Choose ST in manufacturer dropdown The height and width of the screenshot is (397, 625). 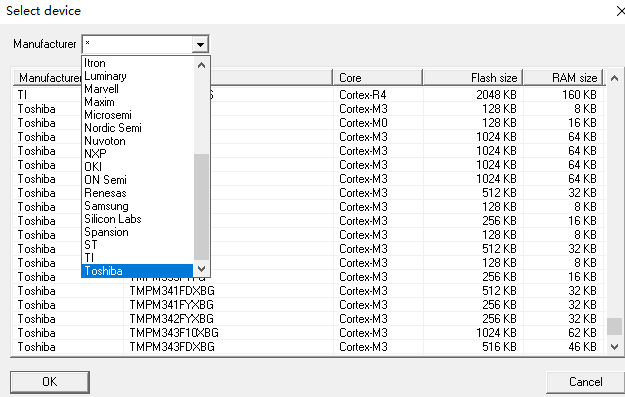137,245
